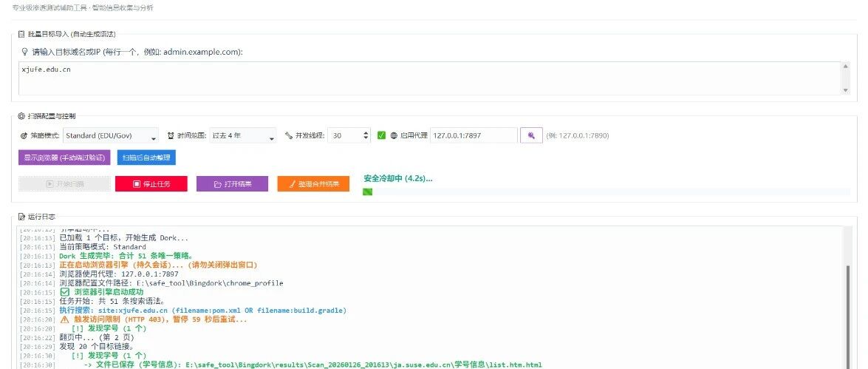
Task: Click the stop square icon inside 停止任务 button
Action: click(x=137, y=184)
